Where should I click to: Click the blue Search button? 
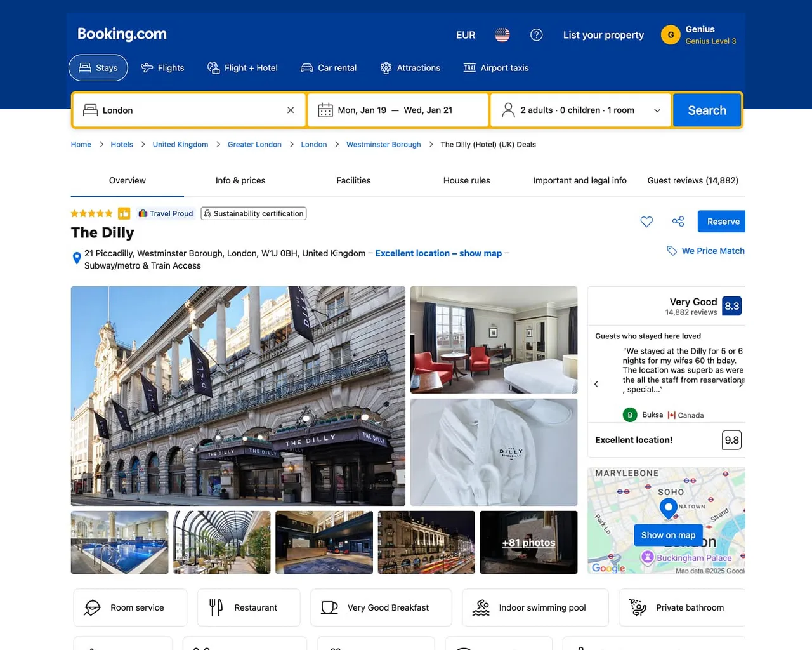pyautogui.click(x=707, y=110)
